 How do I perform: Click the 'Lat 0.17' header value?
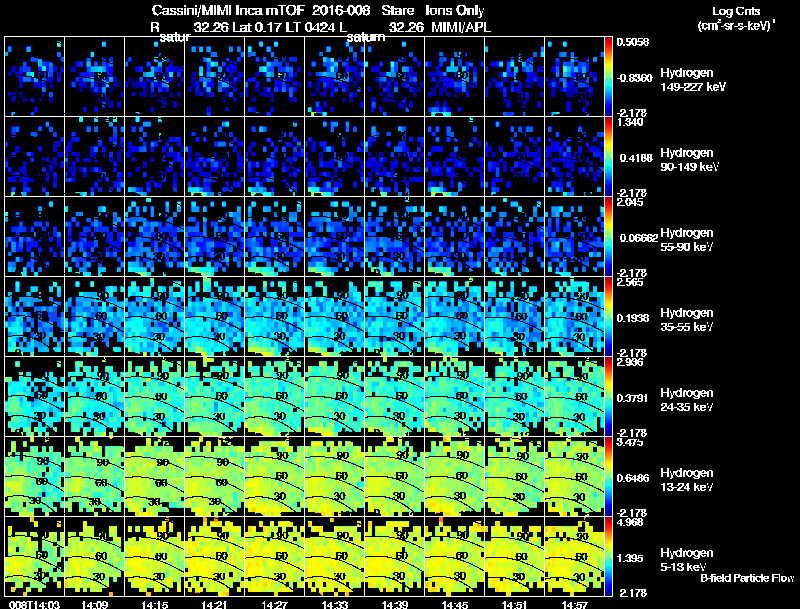[255, 27]
